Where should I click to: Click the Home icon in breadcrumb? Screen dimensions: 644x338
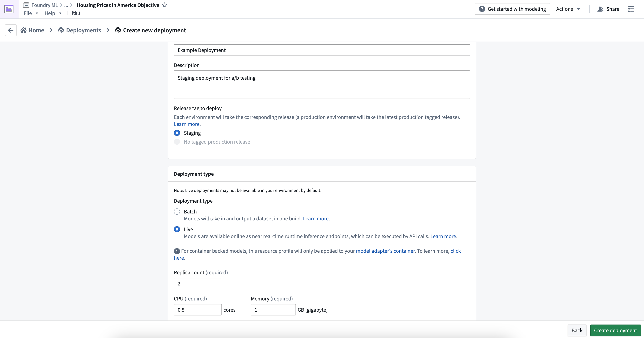(x=23, y=30)
